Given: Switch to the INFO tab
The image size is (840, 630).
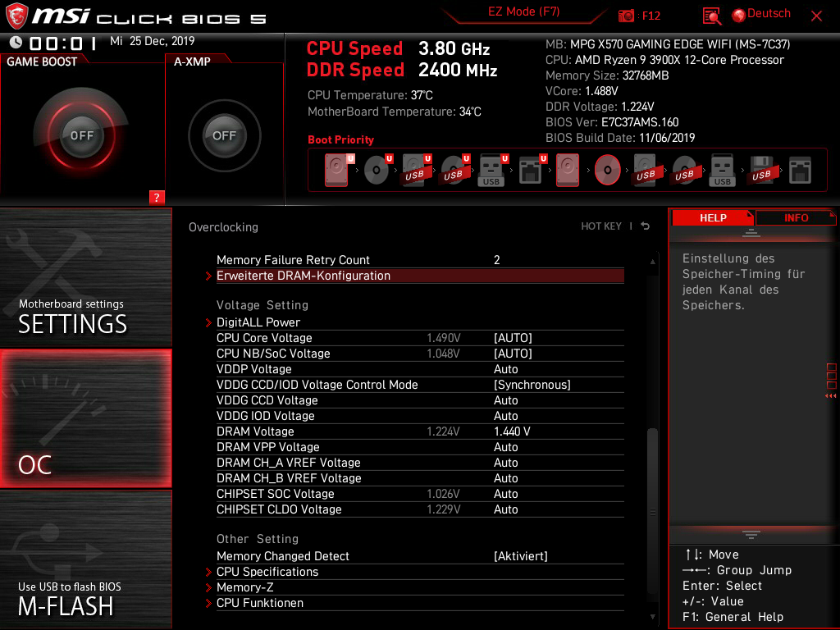Looking at the screenshot, I should click(x=796, y=217).
